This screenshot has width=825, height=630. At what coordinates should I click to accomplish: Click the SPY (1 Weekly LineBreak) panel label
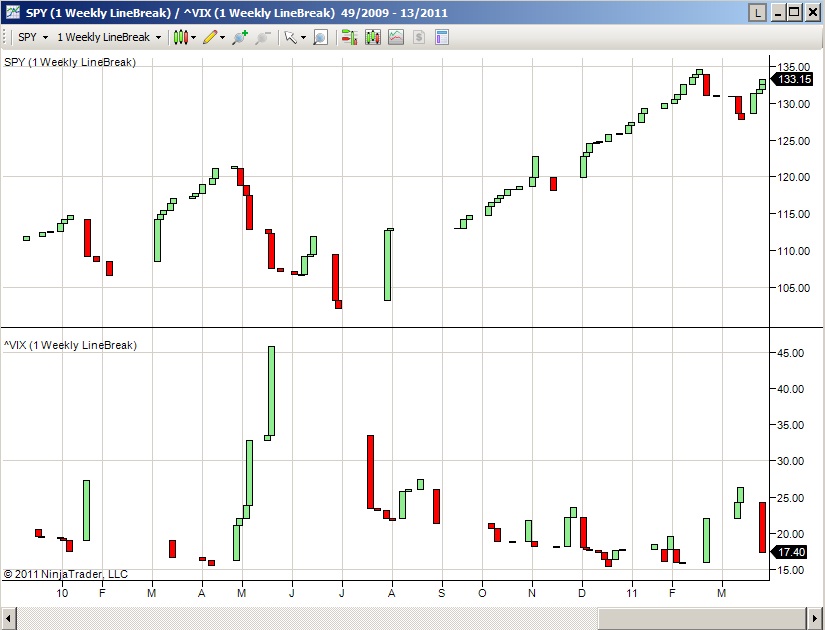(70, 62)
